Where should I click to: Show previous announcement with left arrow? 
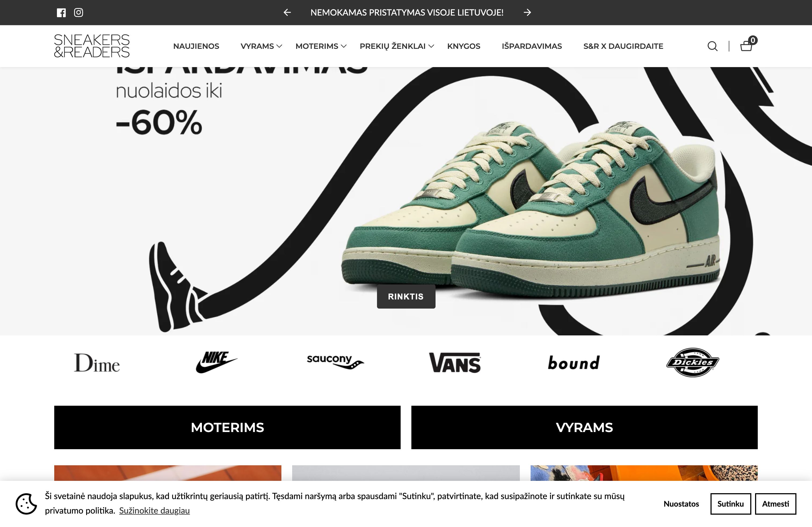pyautogui.click(x=287, y=13)
